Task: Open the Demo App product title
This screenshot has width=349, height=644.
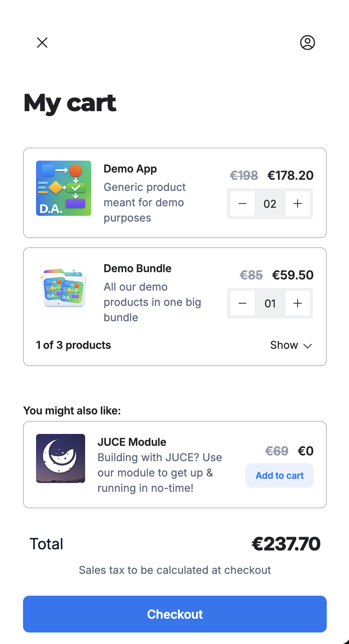Action: coord(130,169)
